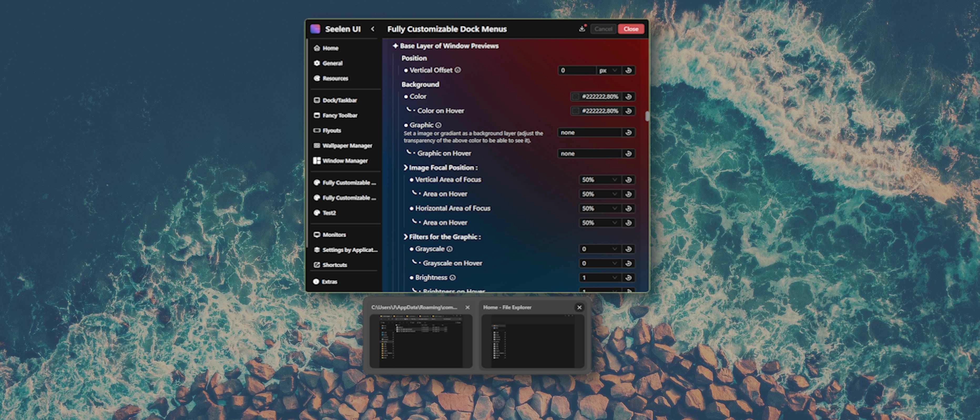Toggle the checkbox beside the Color value

pos(576,97)
